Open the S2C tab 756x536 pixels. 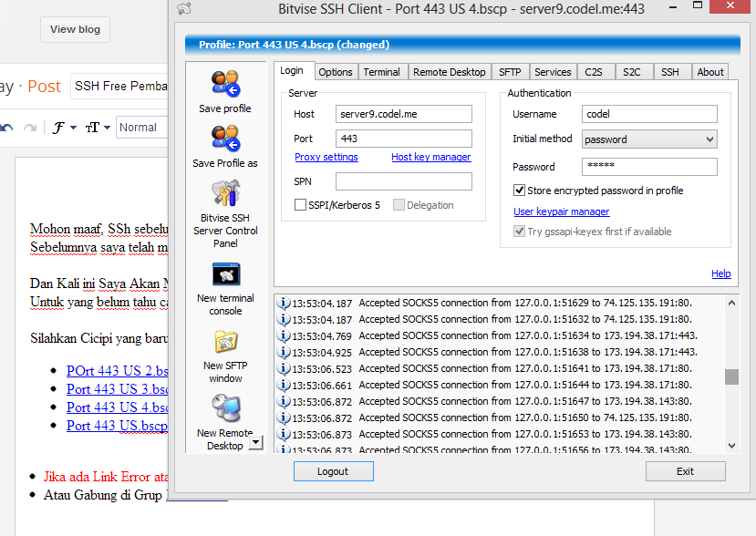pyautogui.click(x=632, y=72)
